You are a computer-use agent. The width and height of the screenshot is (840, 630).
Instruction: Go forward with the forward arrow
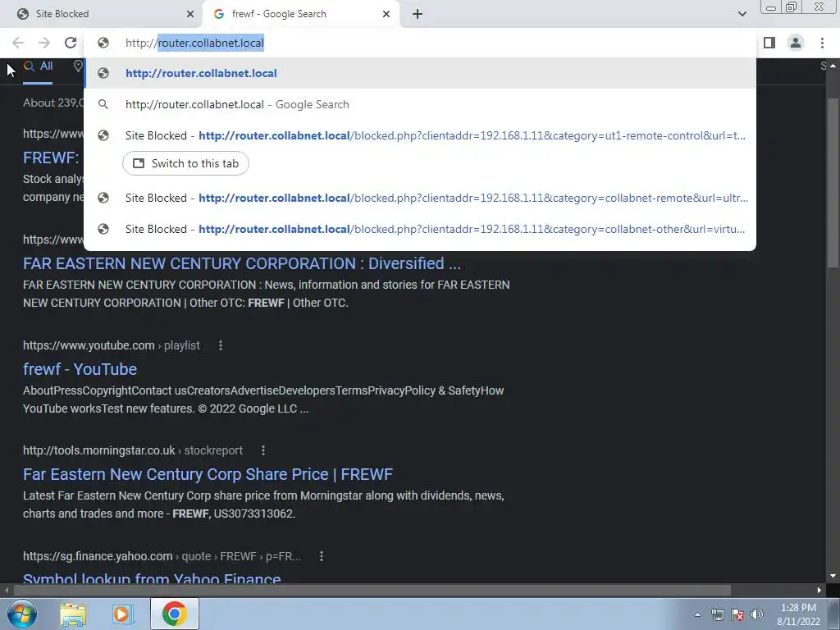click(x=44, y=43)
